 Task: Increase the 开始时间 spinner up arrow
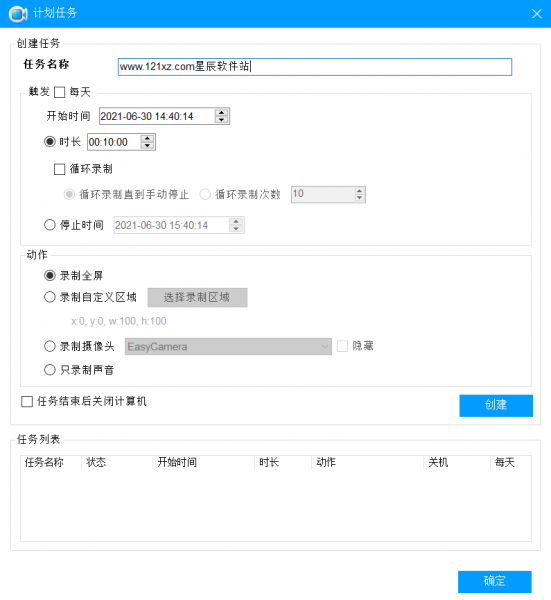tap(222, 112)
